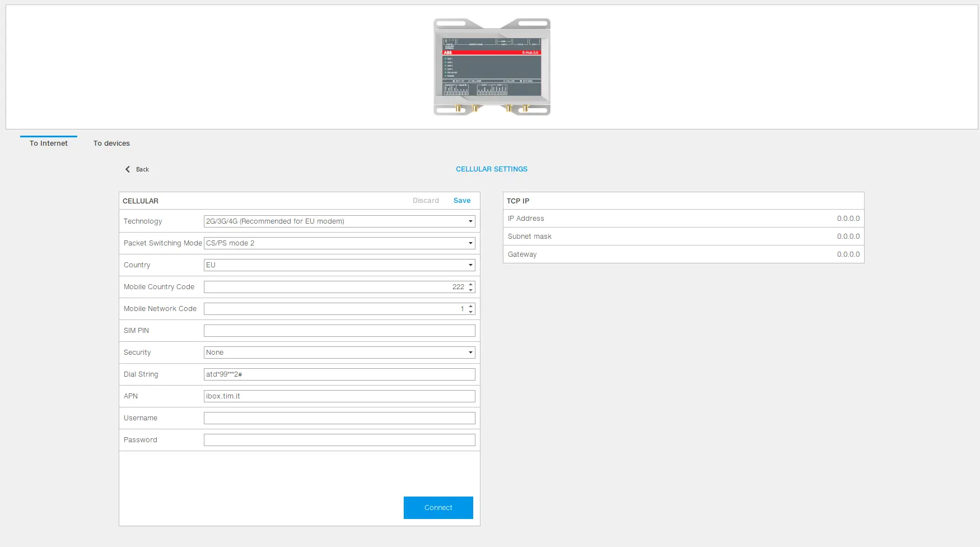Decrease the Mobile Country Code value
The height and width of the screenshot is (547, 980).
(x=471, y=290)
